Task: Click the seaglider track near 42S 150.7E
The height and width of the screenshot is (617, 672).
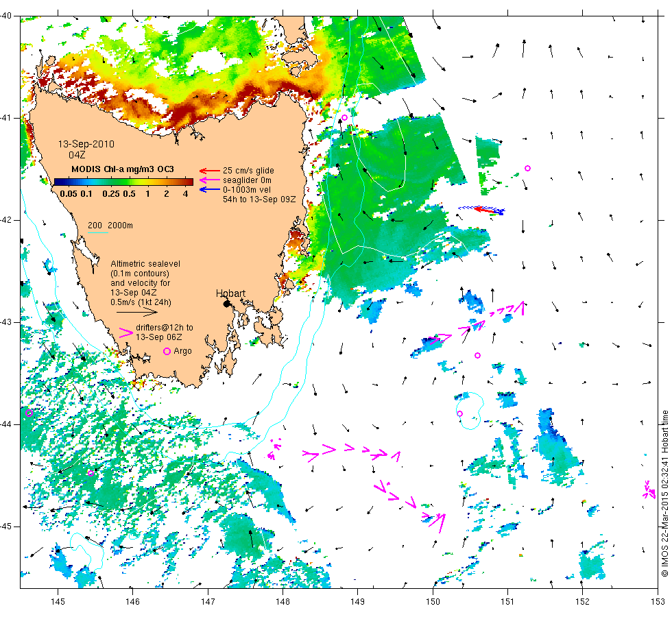Action: [481, 210]
